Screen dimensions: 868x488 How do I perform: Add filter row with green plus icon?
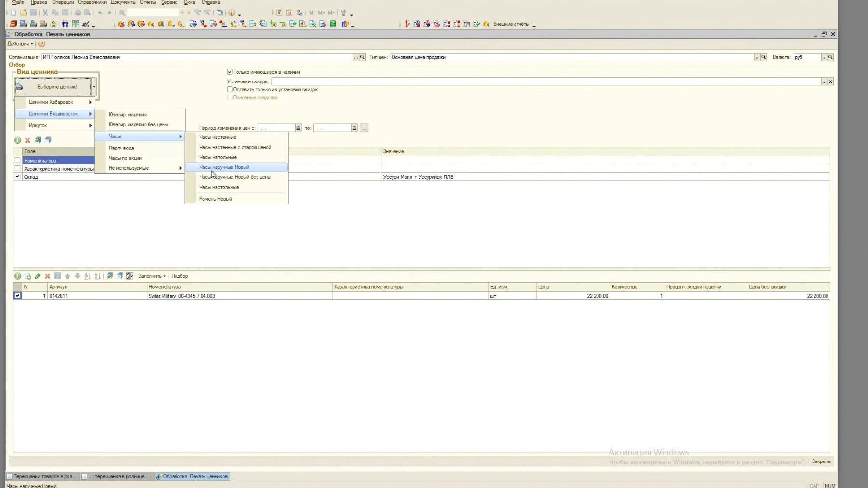coord(18,140)
